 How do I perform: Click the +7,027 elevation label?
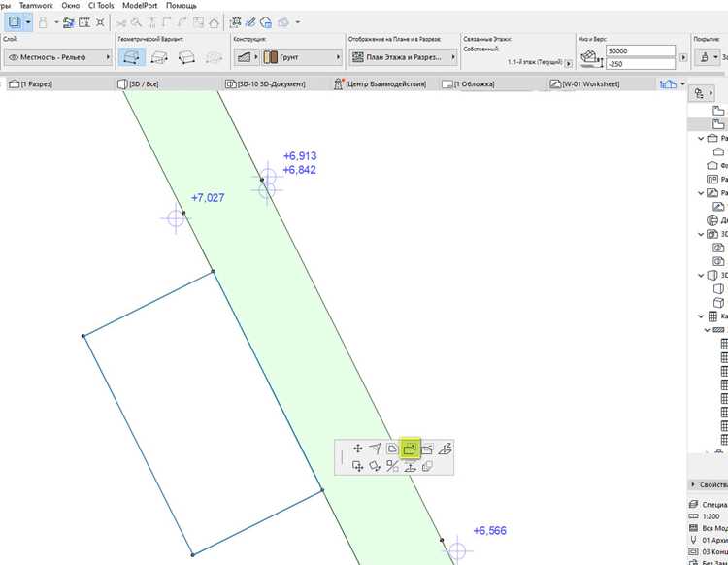click(x=208, y=198)
